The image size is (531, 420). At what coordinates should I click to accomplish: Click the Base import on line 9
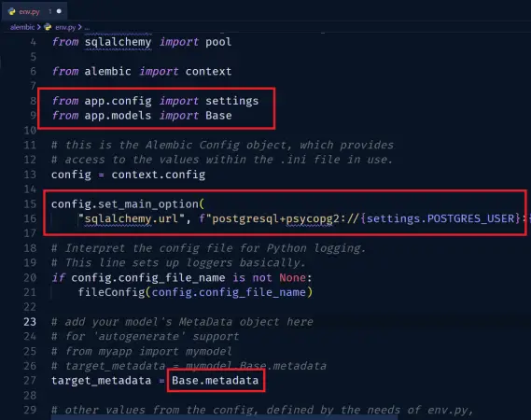click(x=218, y=116)
